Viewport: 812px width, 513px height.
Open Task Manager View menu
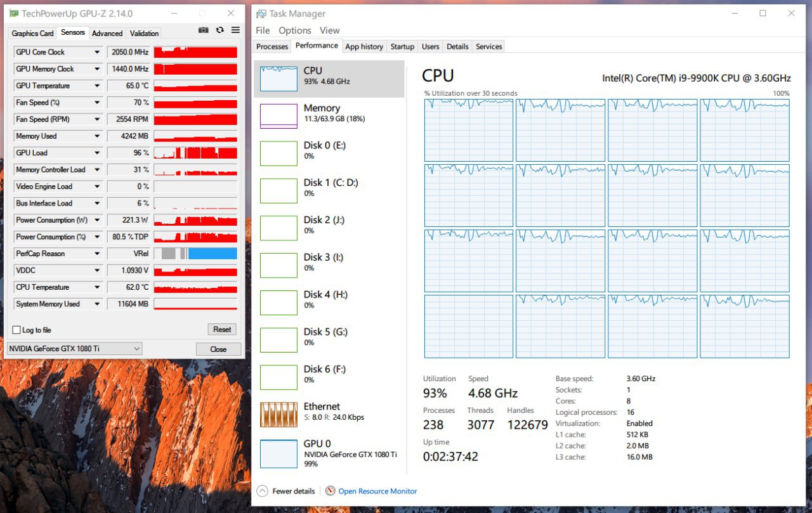330,30
